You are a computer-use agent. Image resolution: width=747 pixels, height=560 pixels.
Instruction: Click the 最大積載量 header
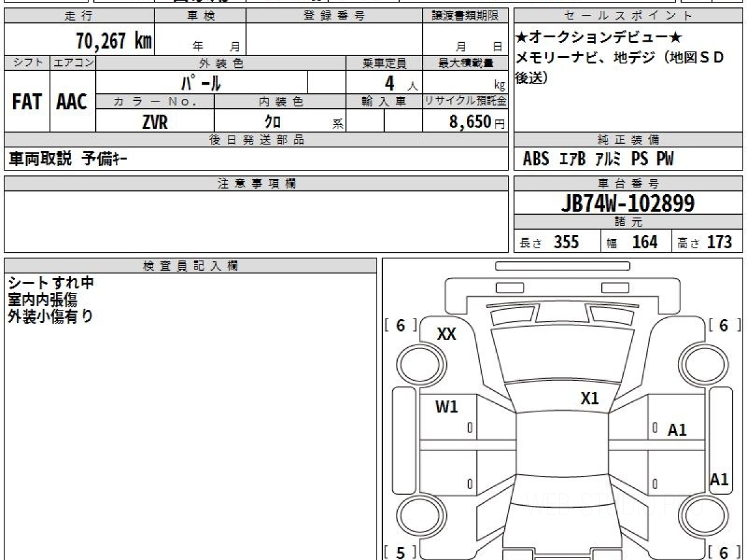(465, 63)
